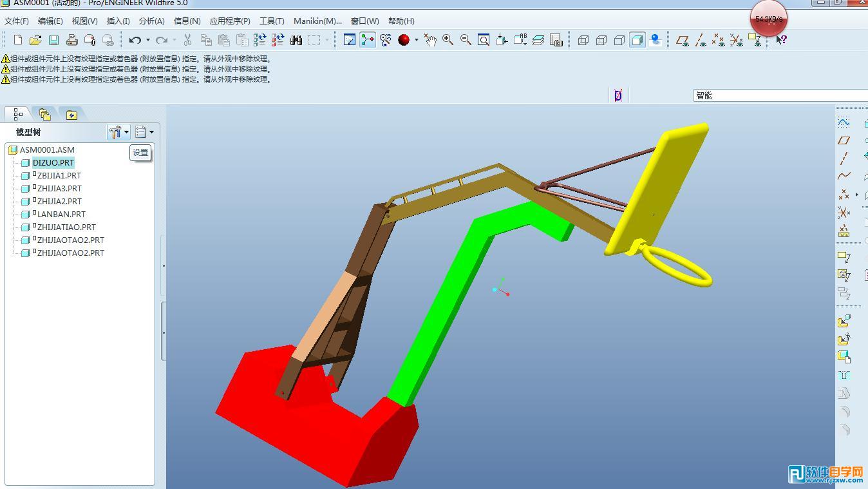Image resolution: width=868 pixels, height=489 pixels.
Task: Create a datum plane from right toolbar
Action: [844, 140]
